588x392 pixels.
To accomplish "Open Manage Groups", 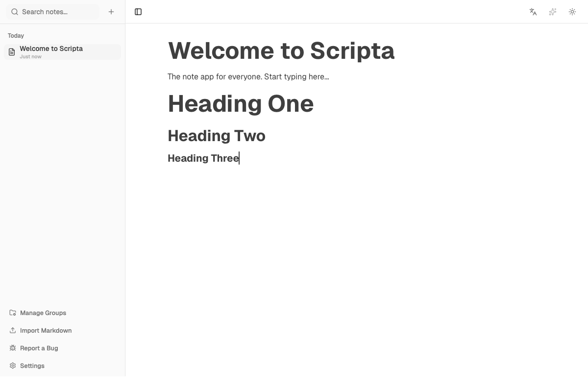I will [x=43, y=313].
